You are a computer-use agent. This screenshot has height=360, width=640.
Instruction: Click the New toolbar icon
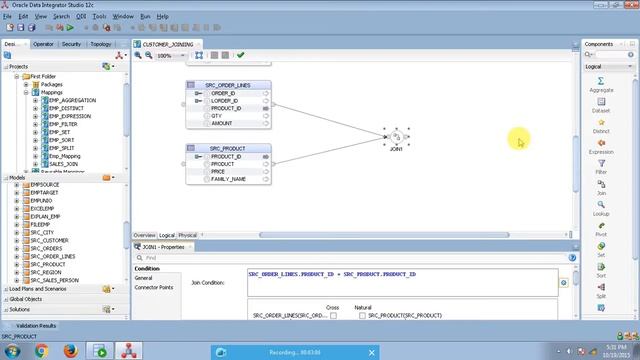pyautogui.click(x=10, y=27)
